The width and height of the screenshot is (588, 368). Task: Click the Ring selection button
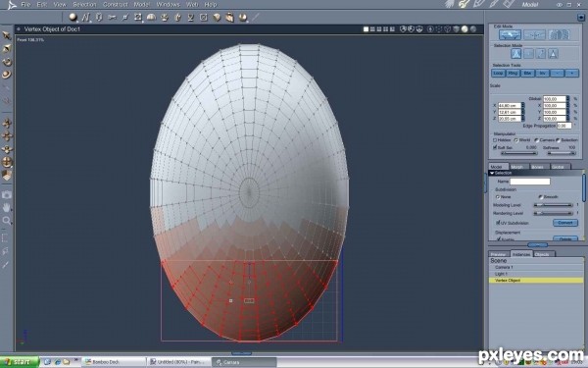coord(513,74)
